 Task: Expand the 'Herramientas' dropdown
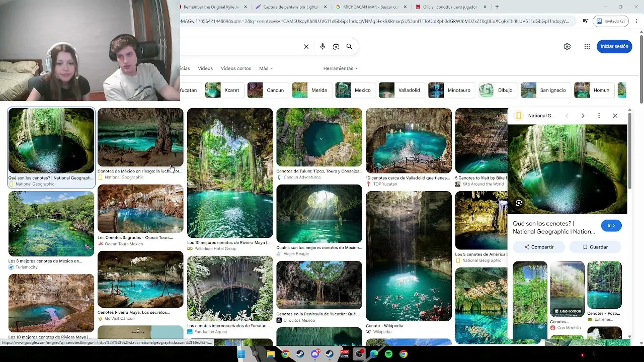point(341,68)
